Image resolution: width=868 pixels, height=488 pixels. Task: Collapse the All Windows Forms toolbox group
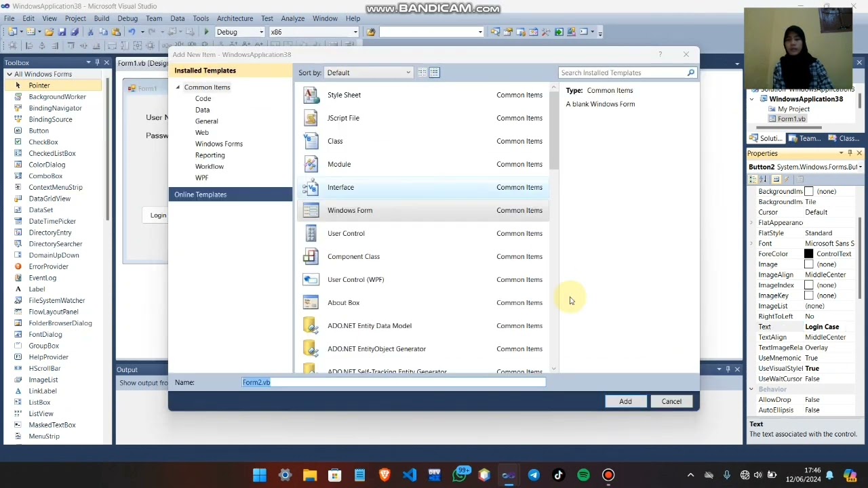tap(9, 74)
